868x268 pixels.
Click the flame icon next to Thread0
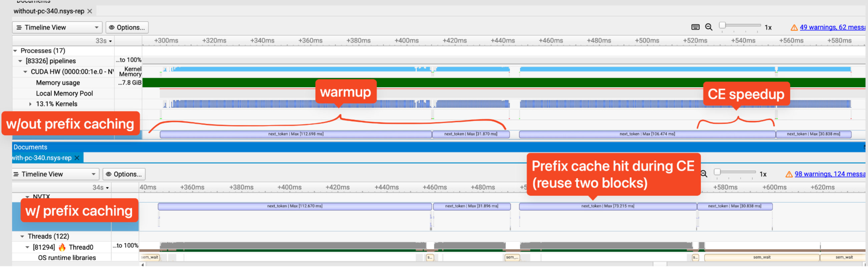point(62,247)
